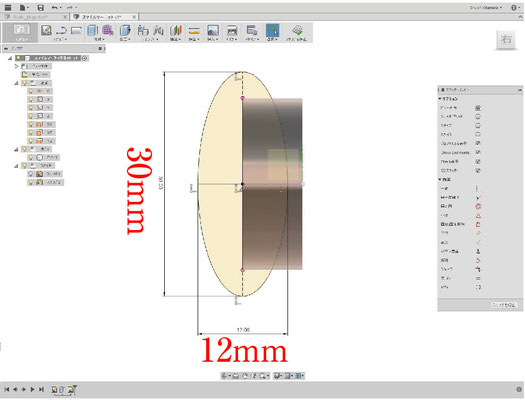Collapse the Origin folder in browser
The width and height of the screenshot is (525, 400).
coord(16,83)
